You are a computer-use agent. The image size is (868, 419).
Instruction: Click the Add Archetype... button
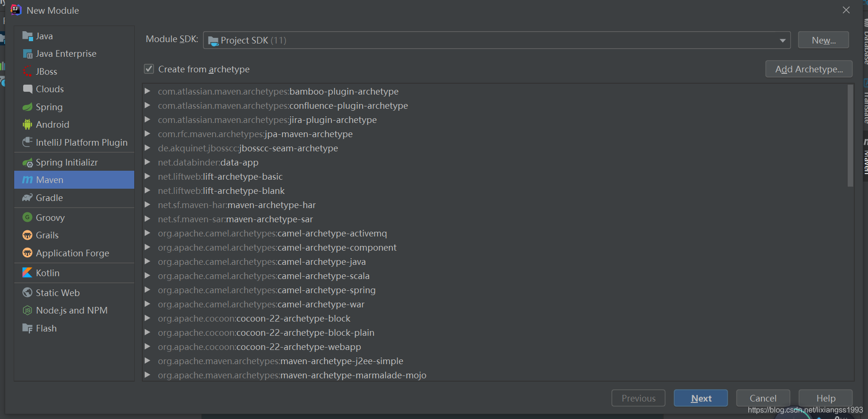(809, 69)
